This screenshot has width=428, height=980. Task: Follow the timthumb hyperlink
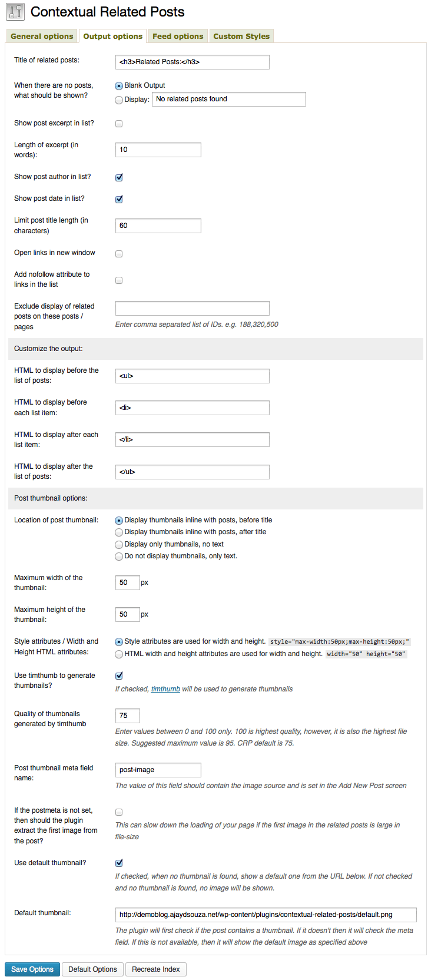coord(165,689)
